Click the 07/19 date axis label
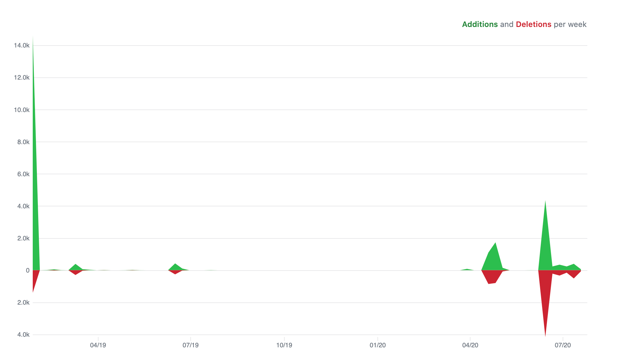 tap(191, 345)
